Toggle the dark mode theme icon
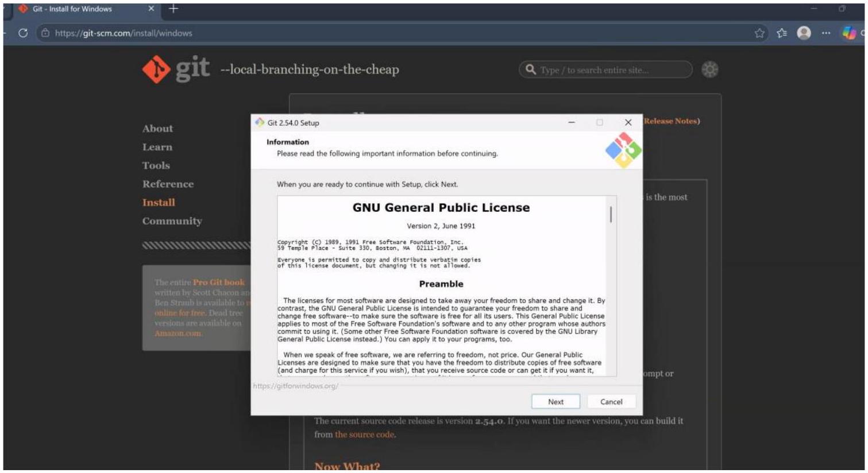This screenshot has width=868, height=473. click(710, 69)
